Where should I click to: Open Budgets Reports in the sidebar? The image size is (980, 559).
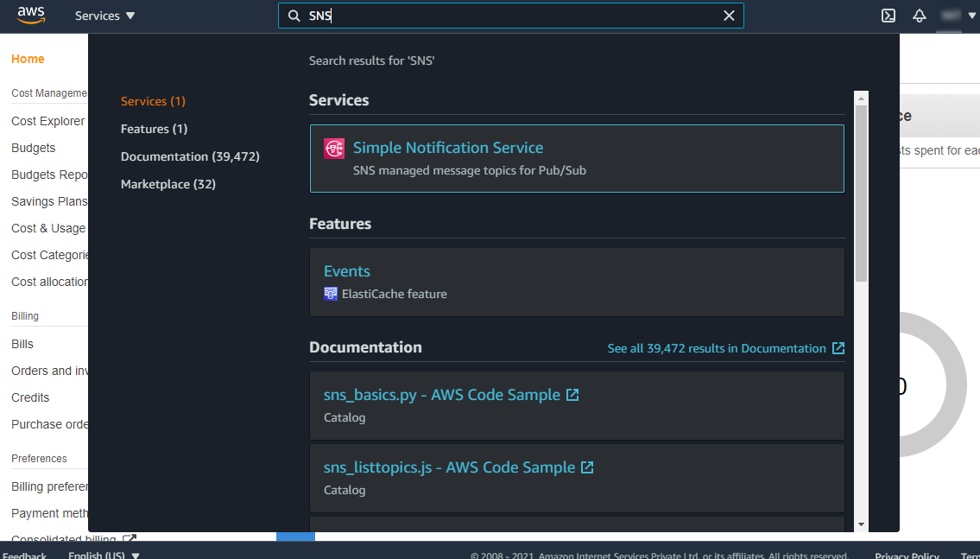49,175
